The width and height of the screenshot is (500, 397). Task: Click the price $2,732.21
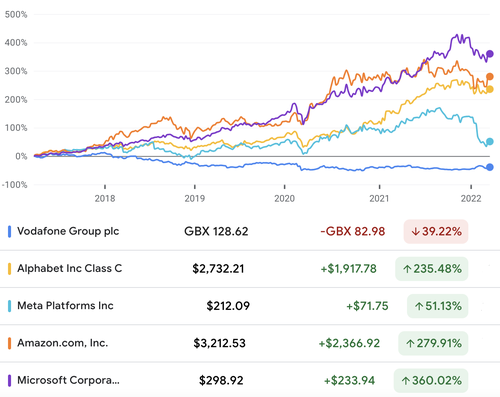218,269
